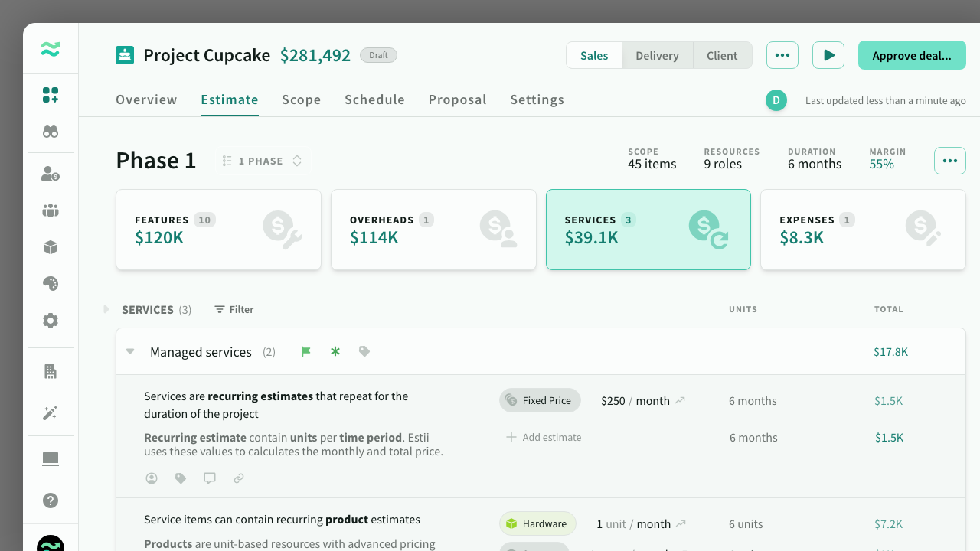Click the comment icon under recurring estimate
The height and width of the screenshot is (551, 980).
pyautogui.click(x=210, y=478)
